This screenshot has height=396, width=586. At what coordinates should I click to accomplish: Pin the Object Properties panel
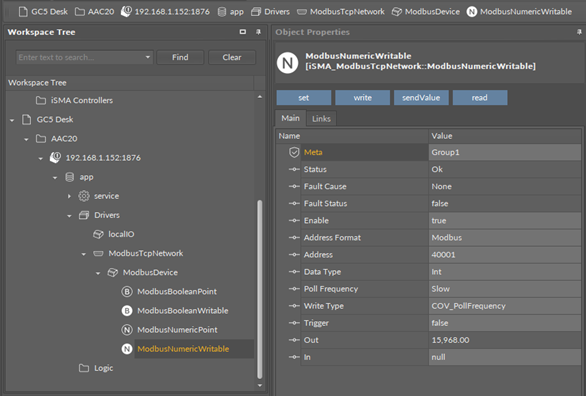(x=579, y=32)
